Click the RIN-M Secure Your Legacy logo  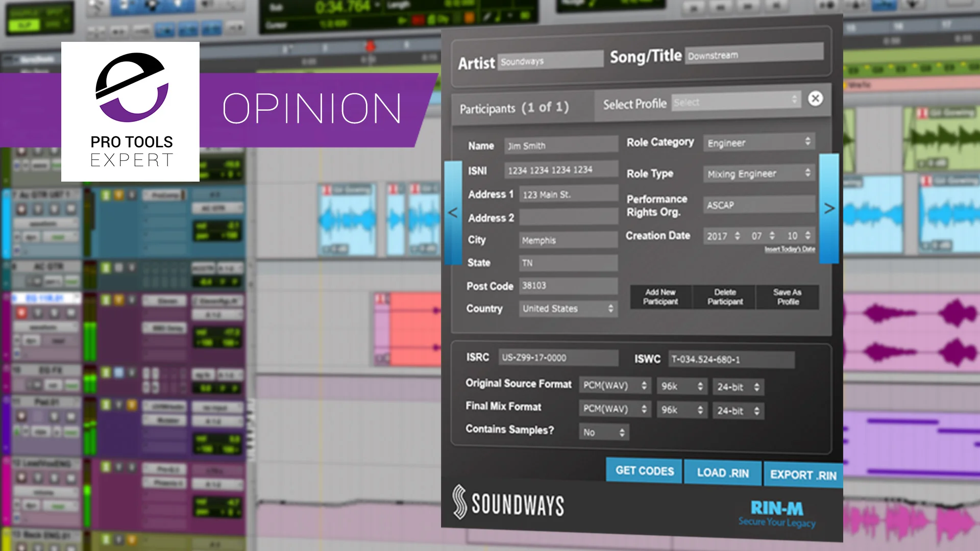[776, 513]
